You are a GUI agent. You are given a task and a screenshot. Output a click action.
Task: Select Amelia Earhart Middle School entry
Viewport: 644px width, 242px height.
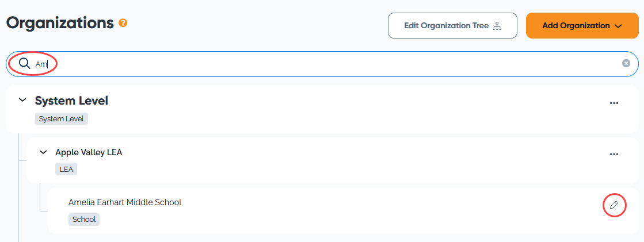125,202
